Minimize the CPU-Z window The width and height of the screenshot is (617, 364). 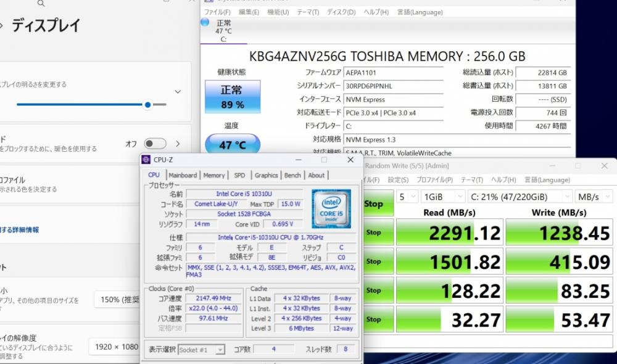(298, 160)
